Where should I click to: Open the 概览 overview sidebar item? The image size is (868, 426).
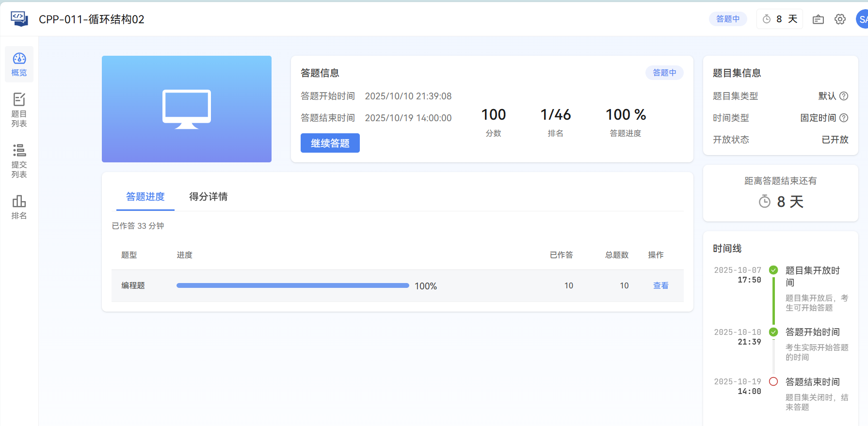(x=19, y=64)
